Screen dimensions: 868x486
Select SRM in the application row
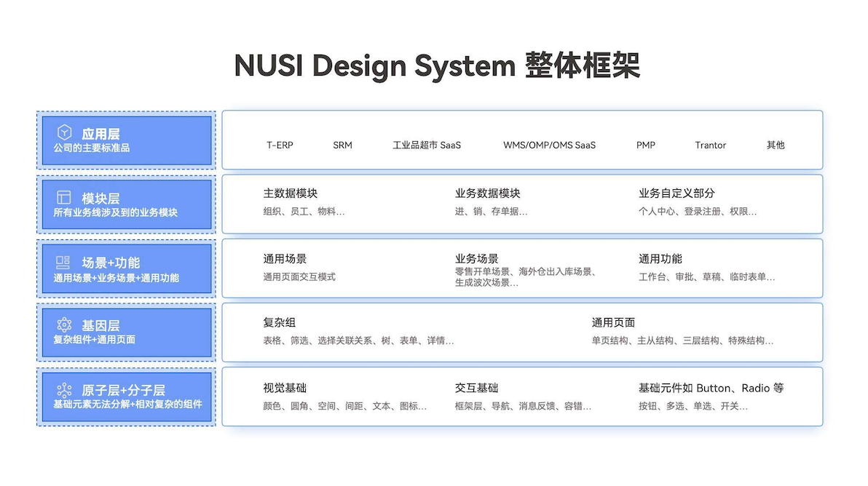pos(342,145)
